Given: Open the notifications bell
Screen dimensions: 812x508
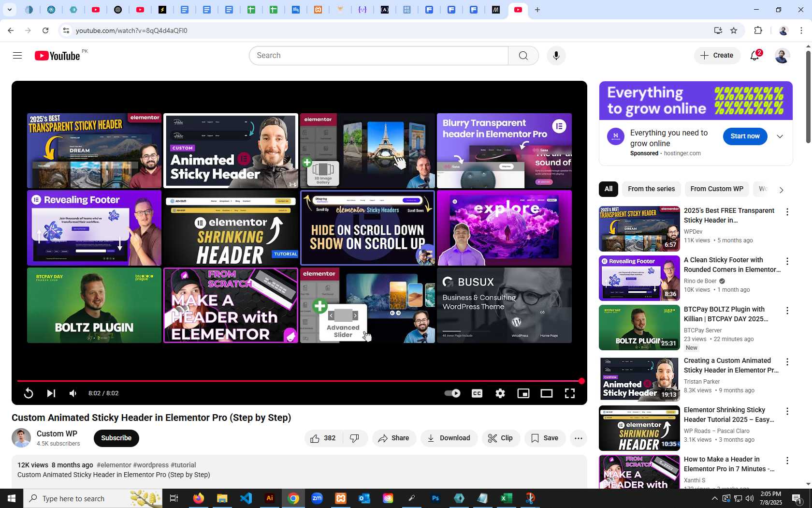Looking at the screenshot, I should pyautogui.click(x=755, y=56).
